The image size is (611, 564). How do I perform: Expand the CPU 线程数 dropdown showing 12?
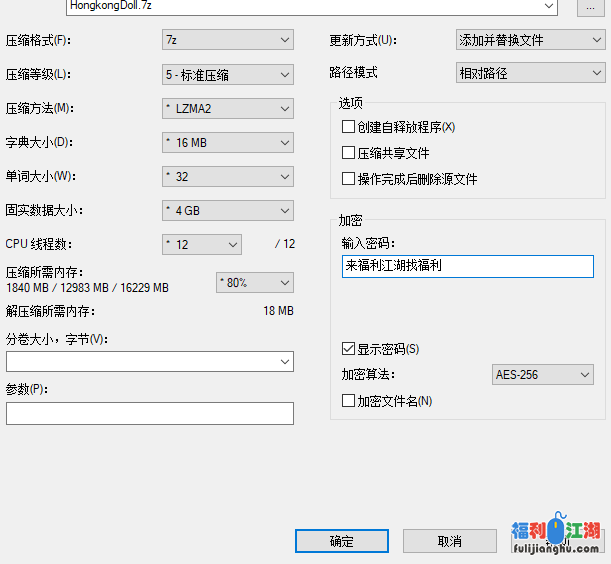point(202,245)
